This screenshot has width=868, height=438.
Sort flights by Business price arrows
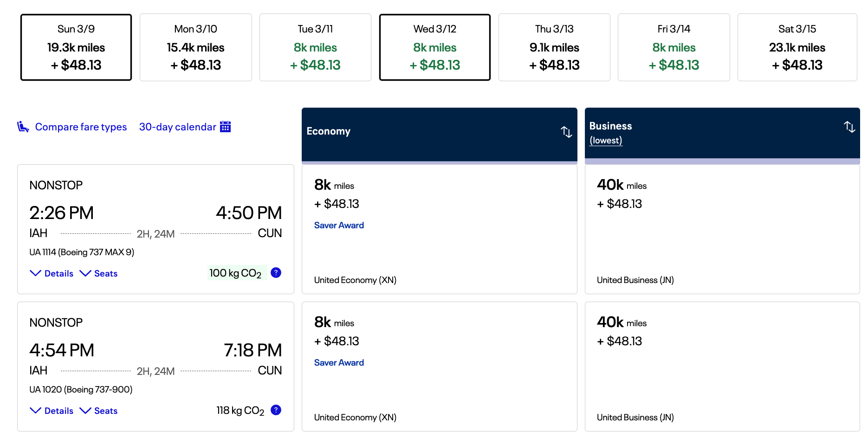tap(849, 127)
